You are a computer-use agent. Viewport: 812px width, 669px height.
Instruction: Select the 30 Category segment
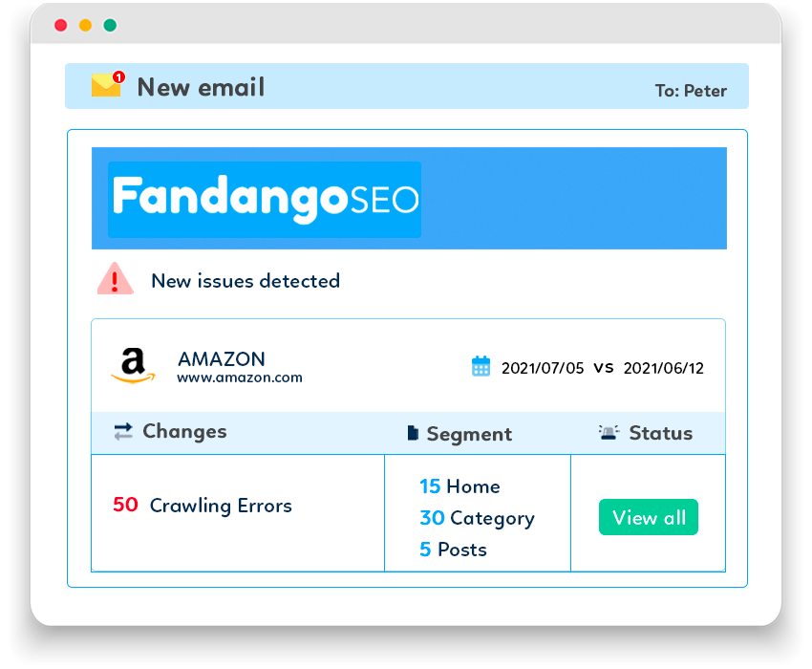coord(477,518)
